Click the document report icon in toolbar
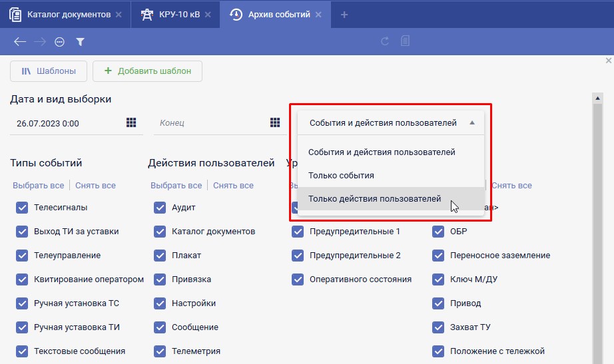Screen dimensions: 614x364 (x=404, y=42)
